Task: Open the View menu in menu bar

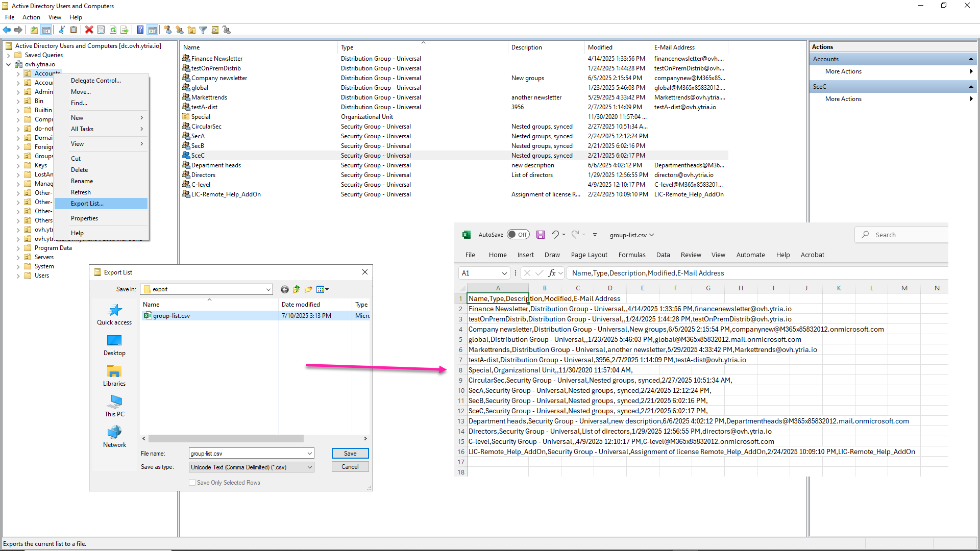Action: click(55, 17)
